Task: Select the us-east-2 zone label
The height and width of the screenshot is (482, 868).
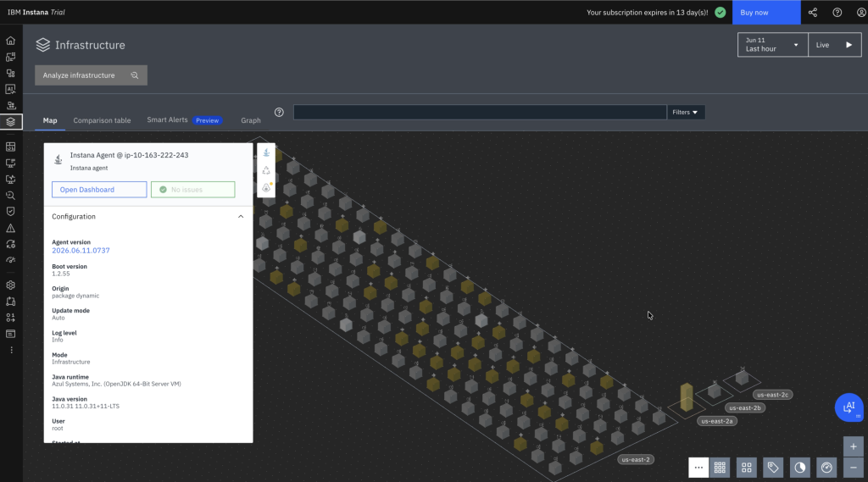Action: tap(636, 459)
